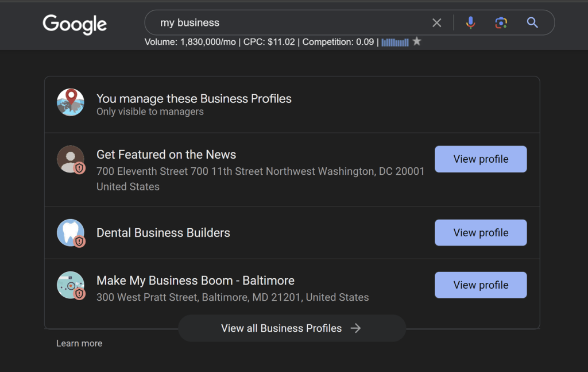The height and width of the screenshot is (372, 588).
Task: Click in the 'my business' search field
Action: tap(287, 23)
